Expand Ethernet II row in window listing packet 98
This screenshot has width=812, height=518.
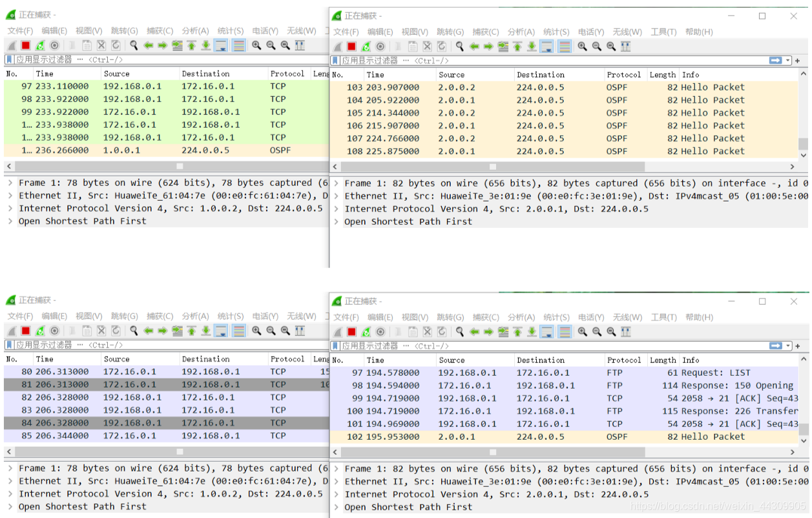(10, 196)
